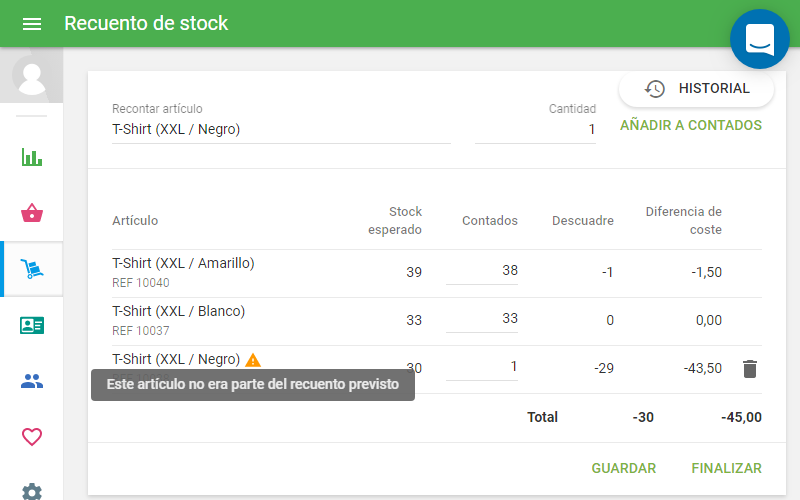Viewport: 800px width, 500px height.
Task: Open the ID card section
Action: [x=32, y=325]
